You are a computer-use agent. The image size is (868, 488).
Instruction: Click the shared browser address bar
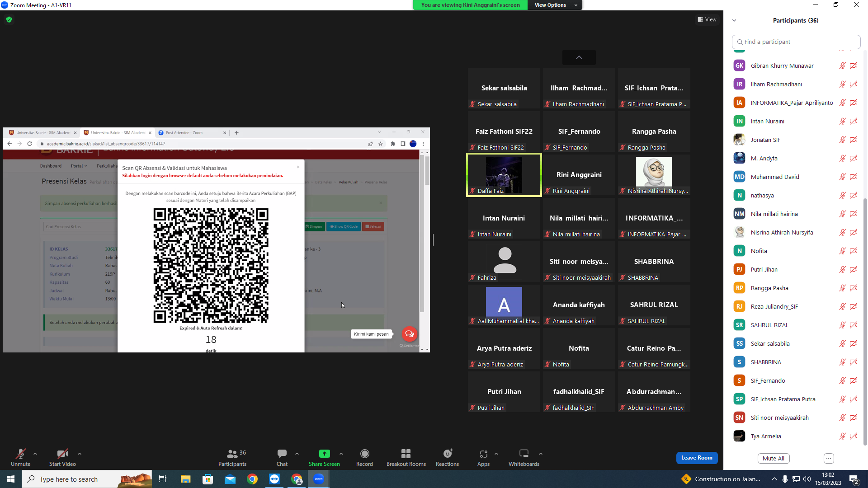click(203, 144)
